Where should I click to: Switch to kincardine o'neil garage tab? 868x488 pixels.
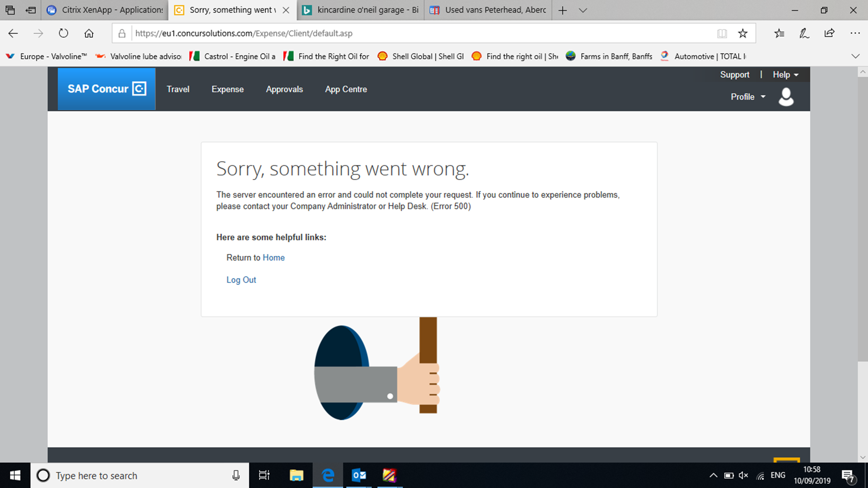(362, 10)
